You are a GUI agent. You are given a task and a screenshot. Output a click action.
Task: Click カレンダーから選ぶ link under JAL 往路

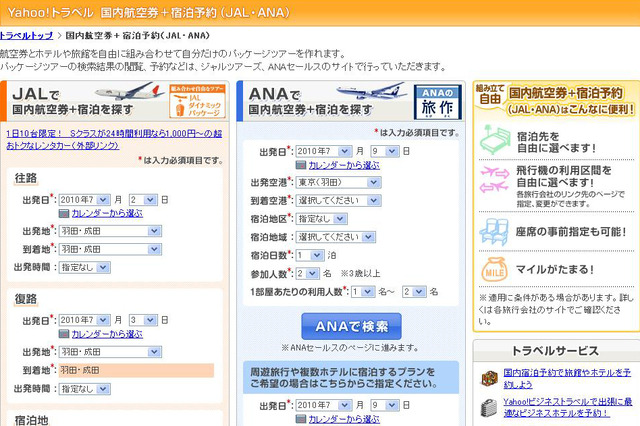(x=107, y=213)
